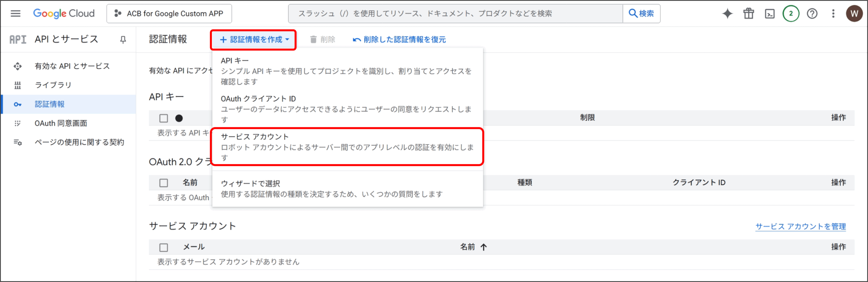This screenshot has height=282, width=868.
Task: Open the hamburger navigation menu
Action: [x=16, y=14]
